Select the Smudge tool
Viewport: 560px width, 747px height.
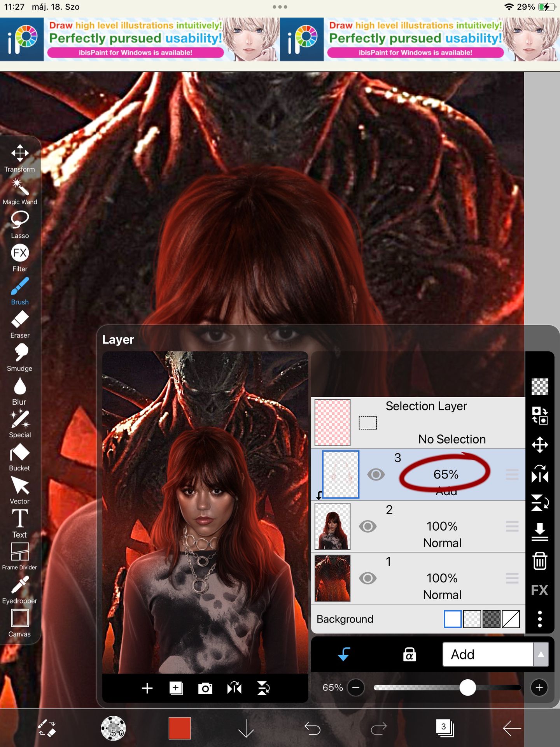[x=20, y=357]
